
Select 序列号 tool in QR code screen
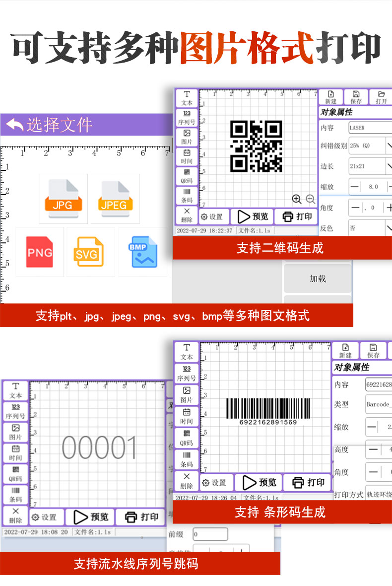click(187, 118)
